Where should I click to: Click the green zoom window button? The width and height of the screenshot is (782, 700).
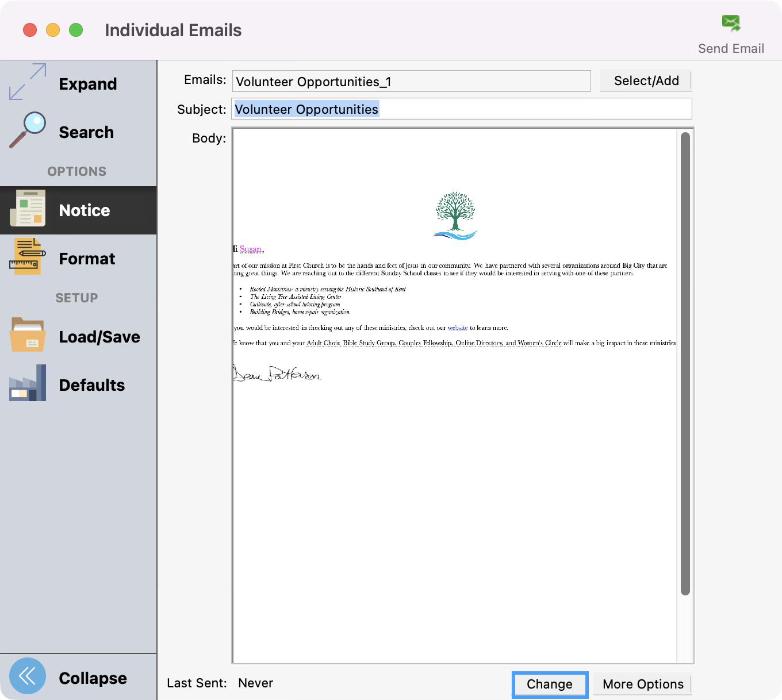pos(76,30)
